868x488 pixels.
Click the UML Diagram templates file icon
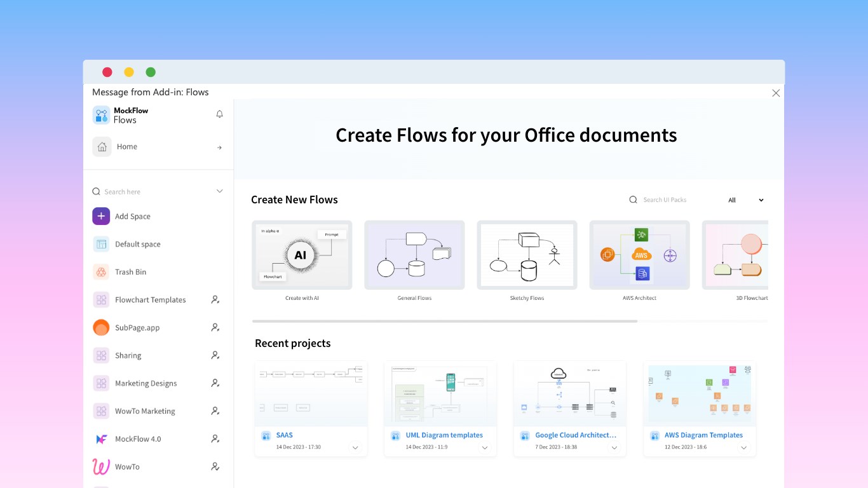396,436
